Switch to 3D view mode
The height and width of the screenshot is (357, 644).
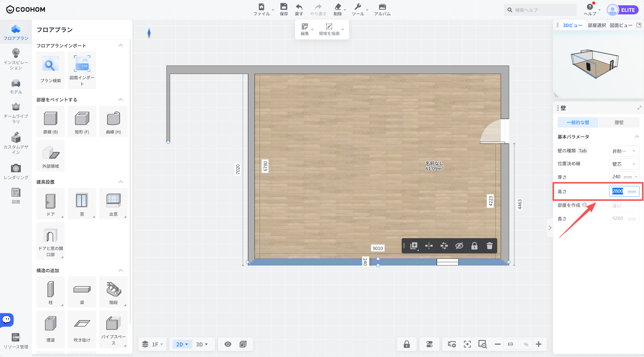[x=202, y=344]
